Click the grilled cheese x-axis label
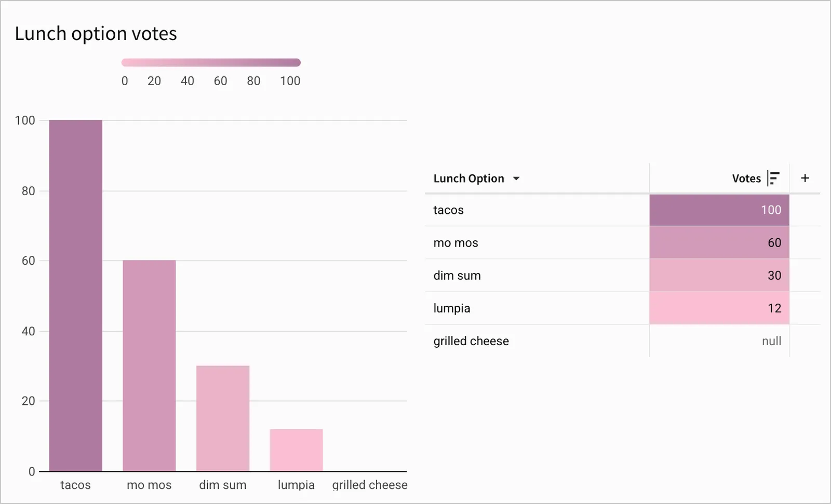 pos(370,485)
